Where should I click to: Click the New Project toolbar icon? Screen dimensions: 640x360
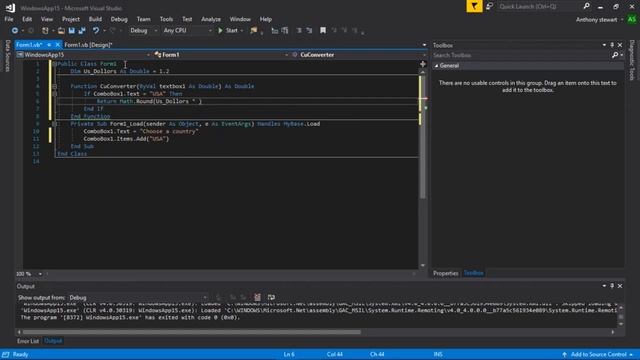pyautogui.click(x=45, y=31)
